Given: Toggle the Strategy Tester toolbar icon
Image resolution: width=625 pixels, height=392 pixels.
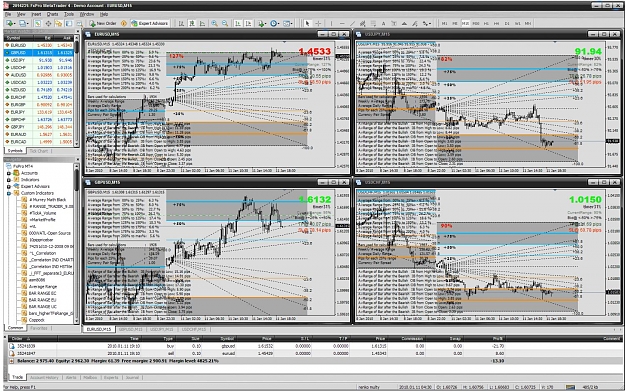Looking at the screenshot, I should 79,24.
